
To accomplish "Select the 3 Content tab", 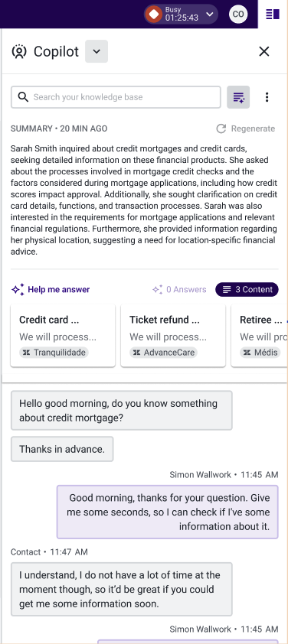I will 247,290.
